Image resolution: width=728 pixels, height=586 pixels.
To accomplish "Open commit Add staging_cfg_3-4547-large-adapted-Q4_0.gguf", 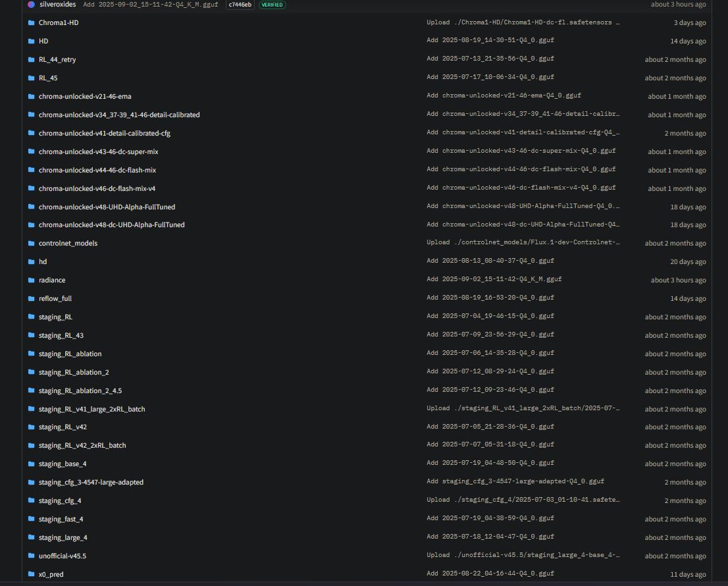I will click(515, 481).
